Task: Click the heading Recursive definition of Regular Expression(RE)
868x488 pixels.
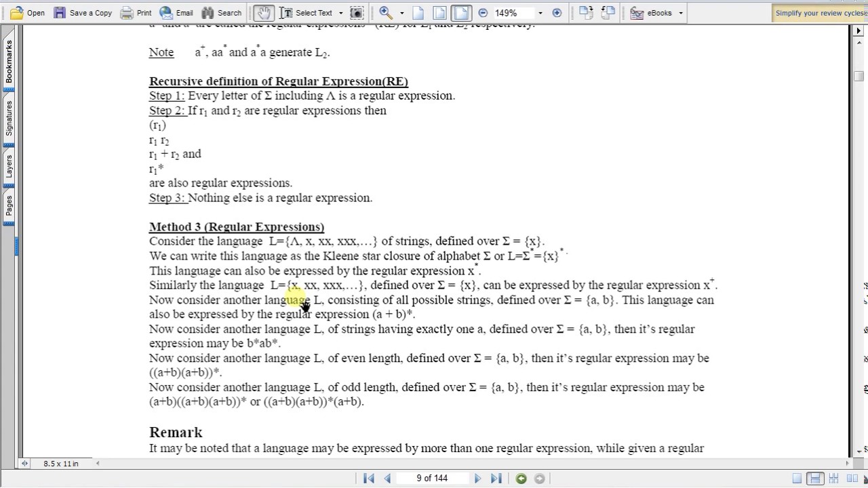Action: (x=279, y=81)
